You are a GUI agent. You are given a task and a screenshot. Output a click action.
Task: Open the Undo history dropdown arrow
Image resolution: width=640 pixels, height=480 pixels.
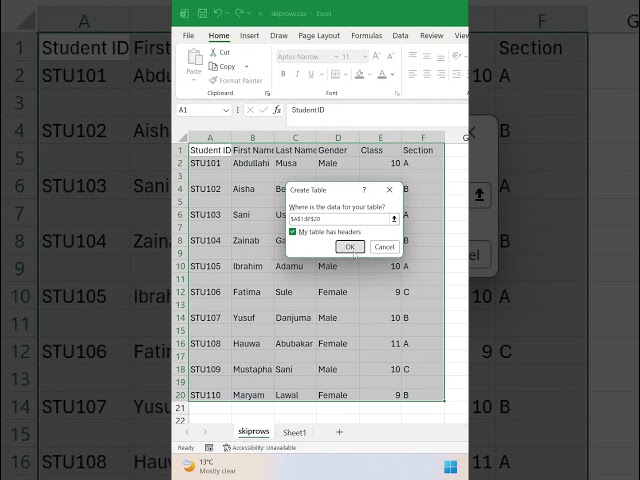[227, 13]
